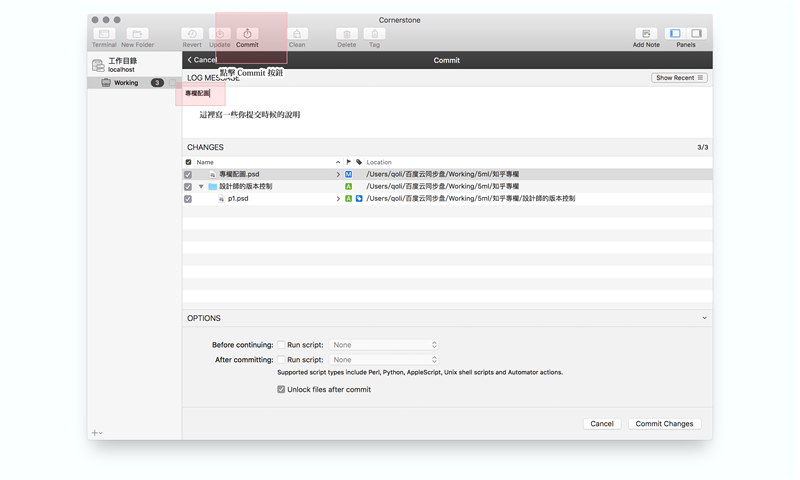Enable Run script before continuing
Viewport: 800px width, 480px height.
click(282, 345)
